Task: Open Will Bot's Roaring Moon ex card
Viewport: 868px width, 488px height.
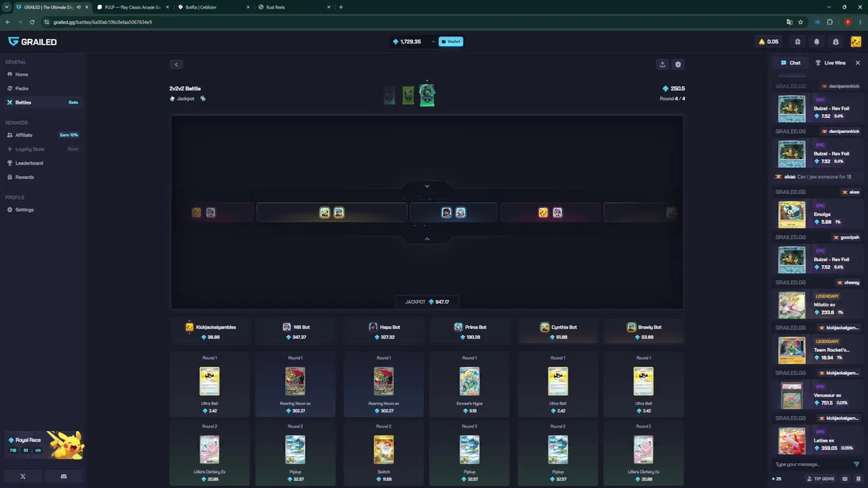Action: (x=295, y=384)
